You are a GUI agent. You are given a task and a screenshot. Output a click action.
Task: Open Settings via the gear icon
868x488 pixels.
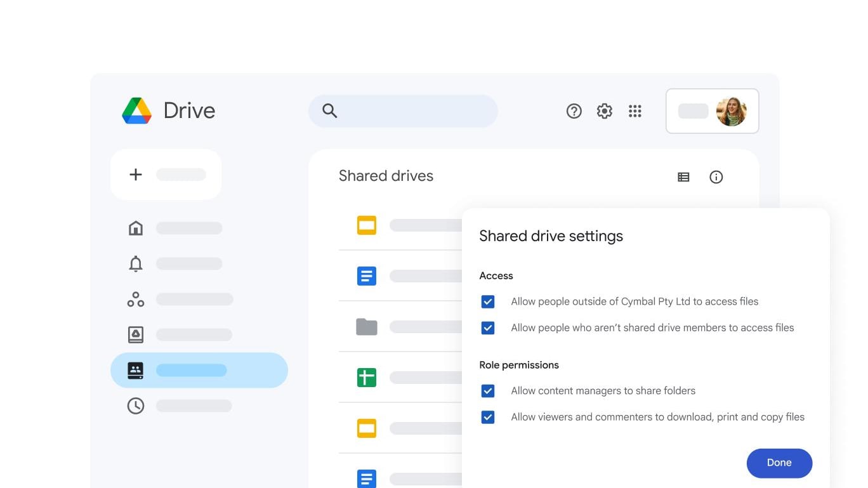pyautogui.click(x=605, y=111)
